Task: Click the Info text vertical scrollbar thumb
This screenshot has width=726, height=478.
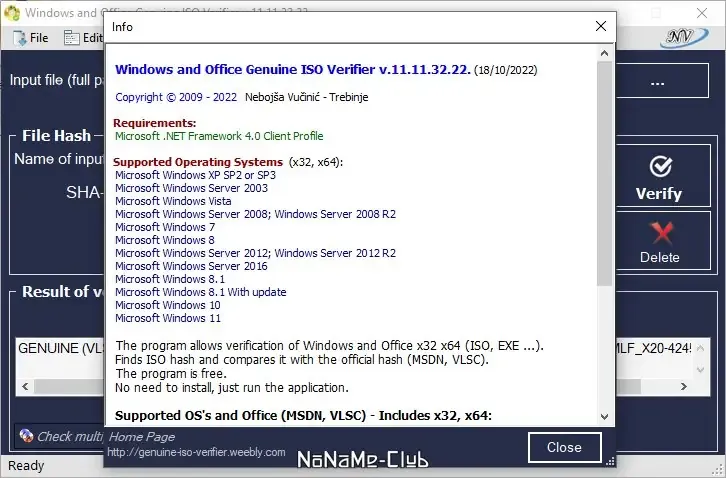Action: (x=604, y=174)
